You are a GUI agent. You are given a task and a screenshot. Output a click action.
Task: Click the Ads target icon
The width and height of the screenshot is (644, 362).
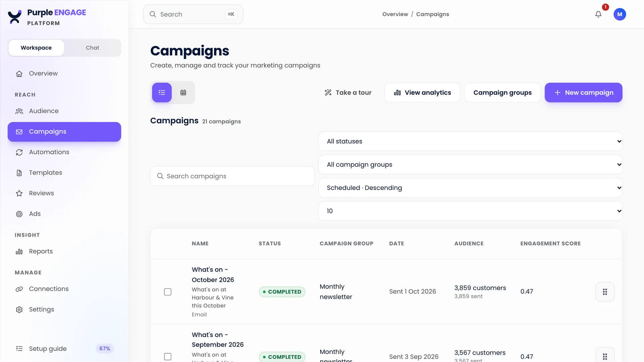point(19,214)
